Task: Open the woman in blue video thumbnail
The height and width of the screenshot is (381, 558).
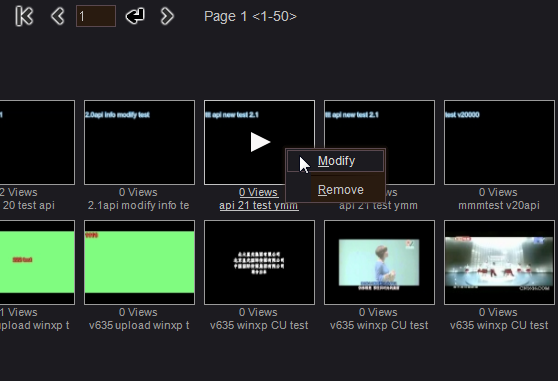Action: click(x=379, y=262)
